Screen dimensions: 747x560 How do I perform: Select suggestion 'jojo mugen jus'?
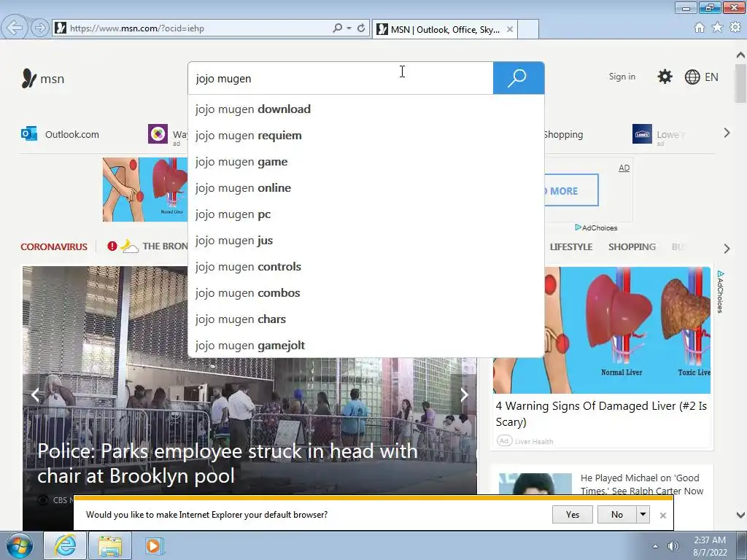[366, 241]
